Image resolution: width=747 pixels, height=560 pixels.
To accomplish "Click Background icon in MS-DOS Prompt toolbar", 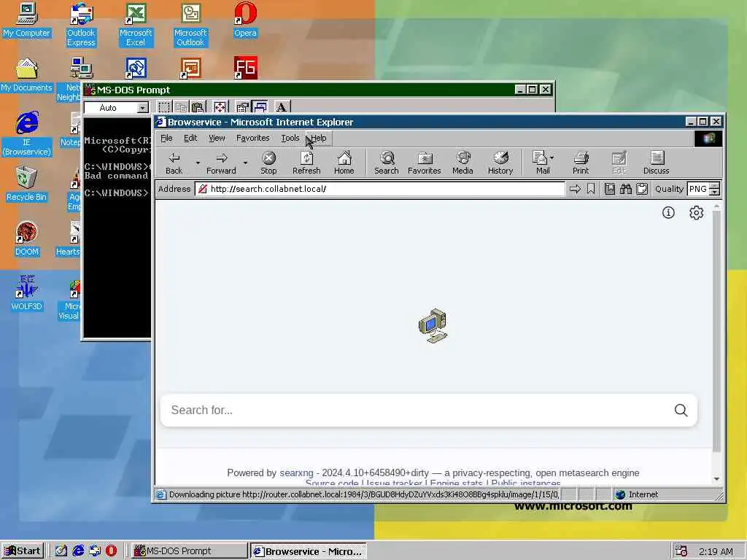I will pyautogui.click(x=260, y=107).
